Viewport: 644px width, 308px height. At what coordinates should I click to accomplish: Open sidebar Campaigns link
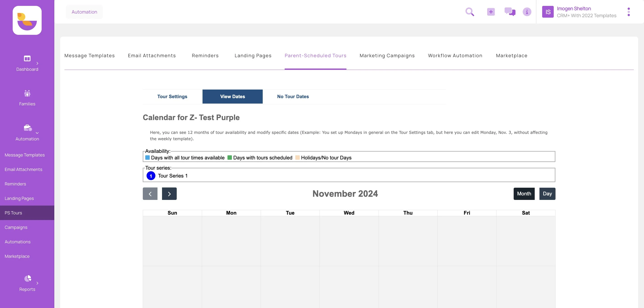16,227
